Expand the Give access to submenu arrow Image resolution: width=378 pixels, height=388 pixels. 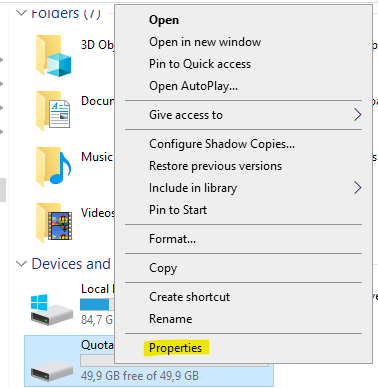click(358, 115)
